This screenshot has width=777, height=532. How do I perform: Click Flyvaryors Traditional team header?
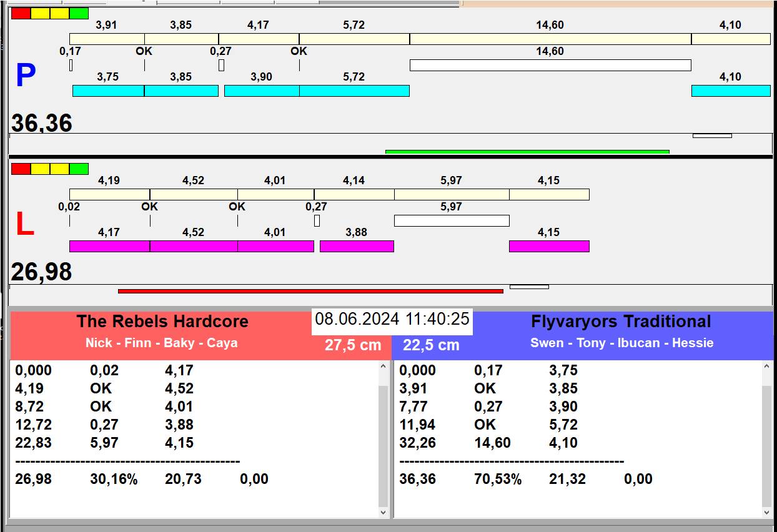pyautogui.click(x=620, y=322)
